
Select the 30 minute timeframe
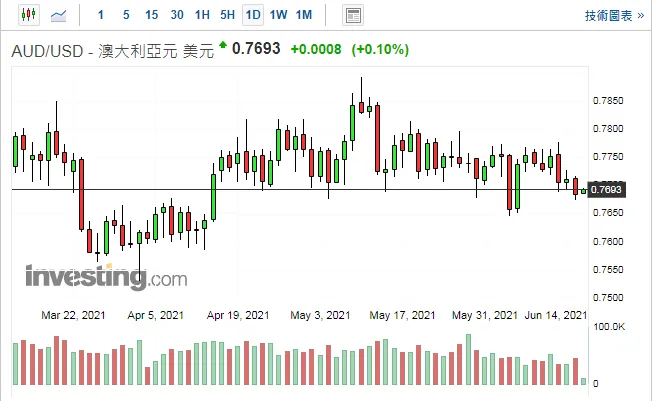click(x=177, y=15)
